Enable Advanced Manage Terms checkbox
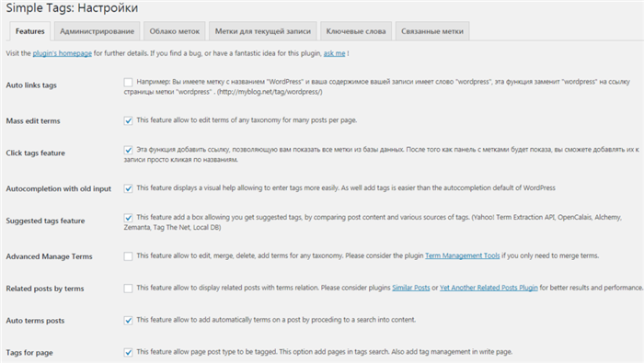Screen dimensions: 644x363 (x=128, y=256)
